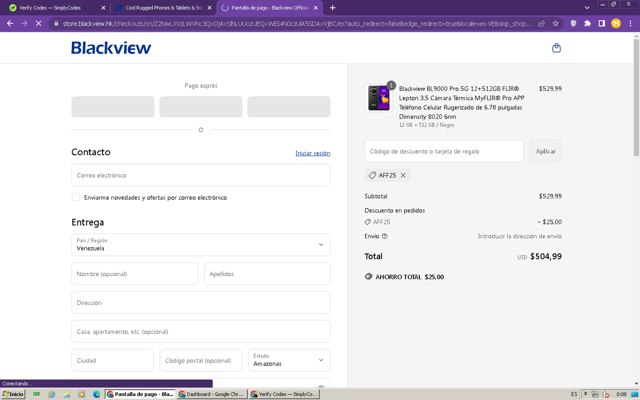Open the shopping cart bag icon
This screenshot has height=400, width=640.
coord(556,48)
